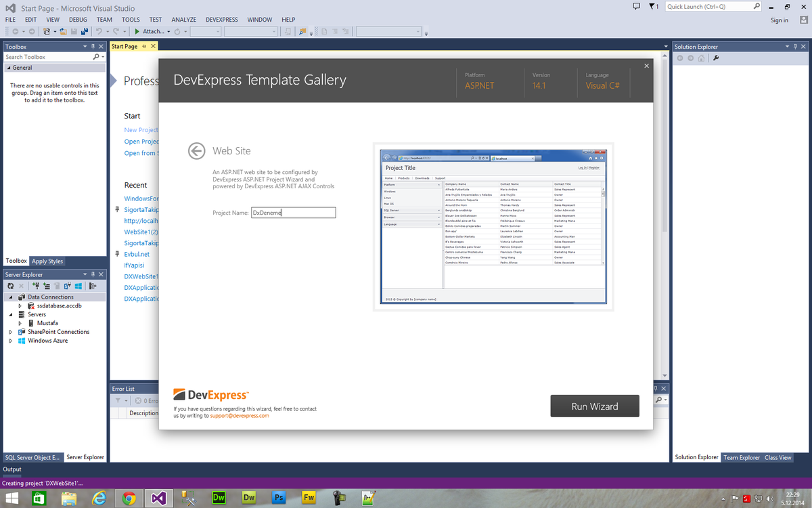Expand the ssdatabase.accdb node

pyautogui.click(x=20, y=306)
